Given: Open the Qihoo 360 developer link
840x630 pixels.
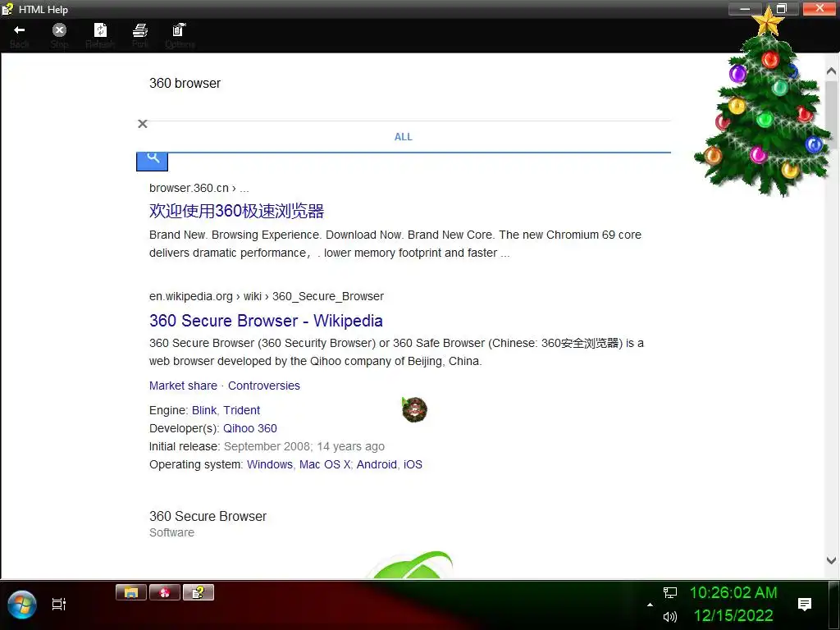Looking at the screenshot, I should 250,428.
